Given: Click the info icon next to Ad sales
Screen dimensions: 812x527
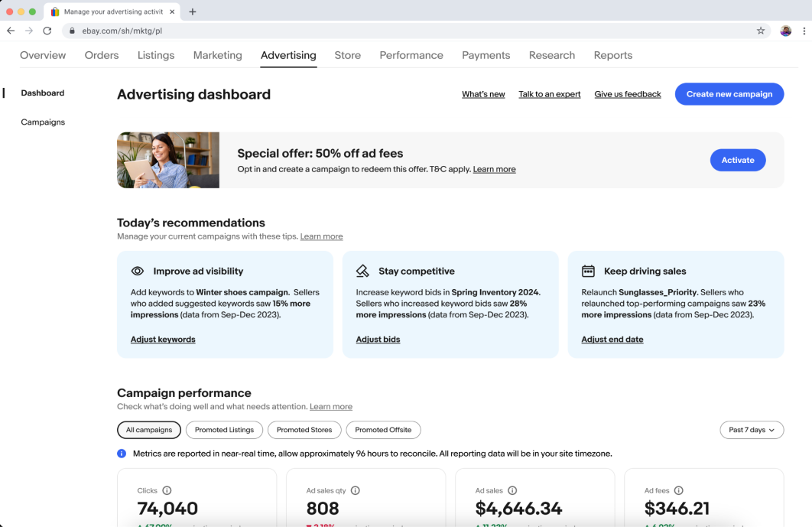Looking at the screenshot, I should click(x=512, y=490).
